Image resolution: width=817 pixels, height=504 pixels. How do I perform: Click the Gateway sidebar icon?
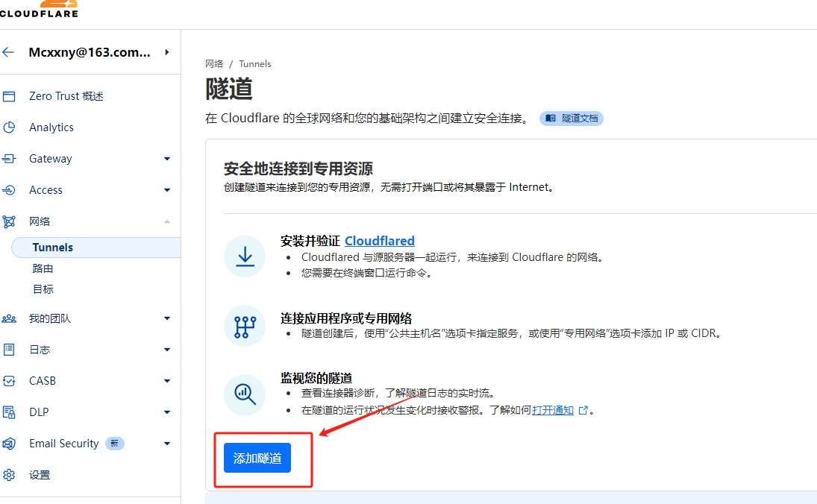pos(9,159)
